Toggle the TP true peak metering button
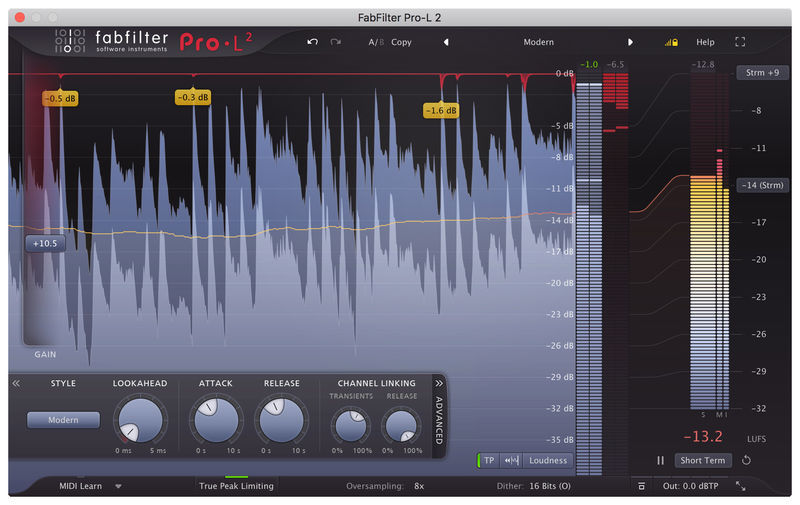 coord(488,460)
